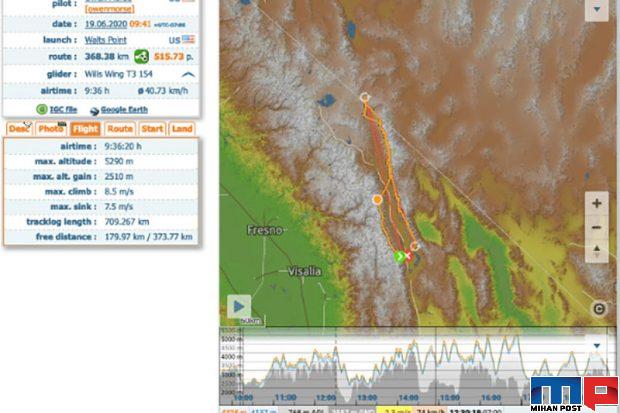Click the map north-reset arrow button

pyautogui.click(x=596, y=251)
